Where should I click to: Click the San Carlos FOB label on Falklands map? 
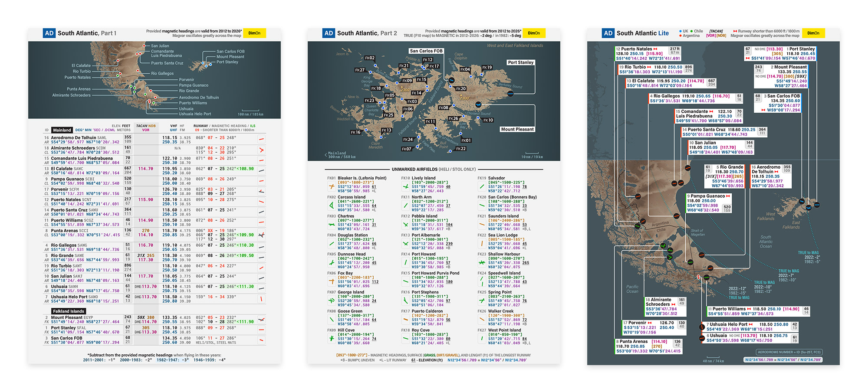426,51
